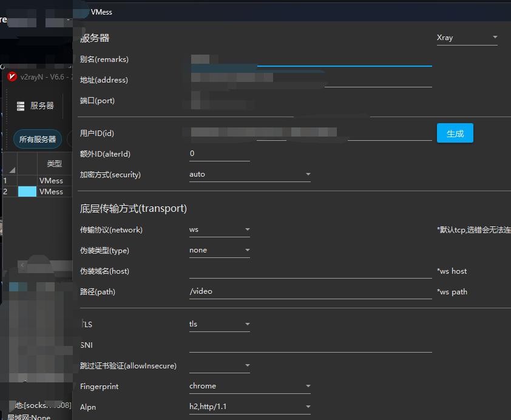Open the TLS dropdown showing tls
Image resolution: width=511 pixels, height=420 pixels.
coord(218,324)
